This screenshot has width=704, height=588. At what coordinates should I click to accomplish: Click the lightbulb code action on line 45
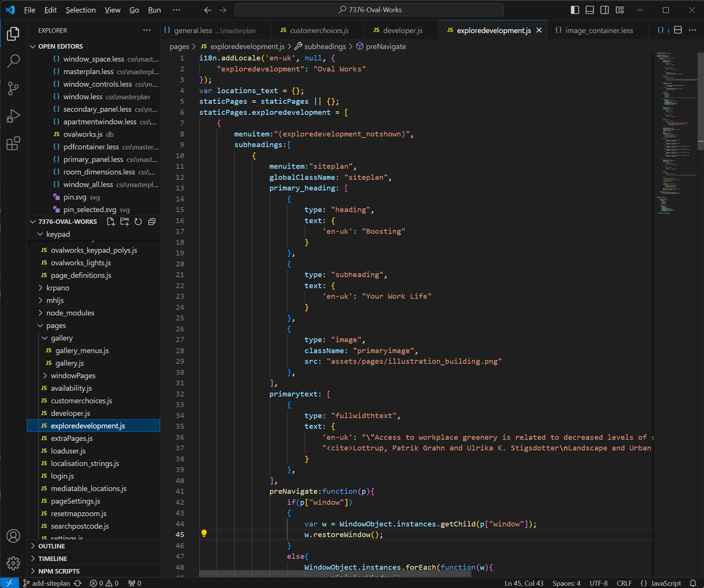204,534
